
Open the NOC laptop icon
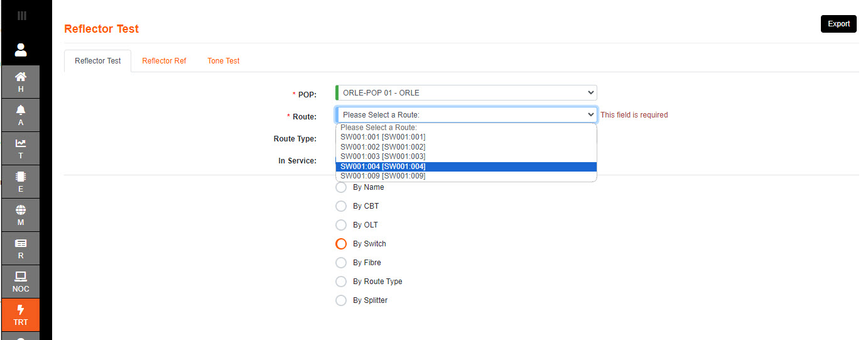point(21,282)
